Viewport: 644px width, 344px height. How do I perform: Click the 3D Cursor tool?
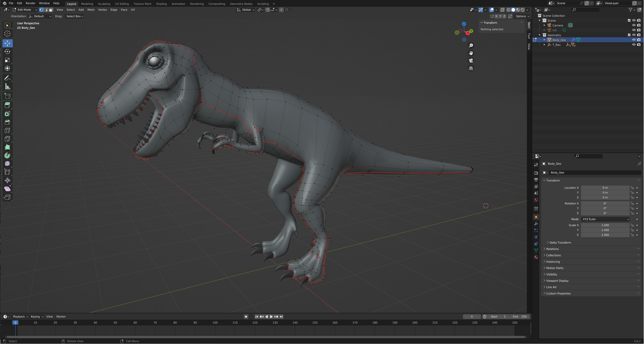(x=7, y=34)
